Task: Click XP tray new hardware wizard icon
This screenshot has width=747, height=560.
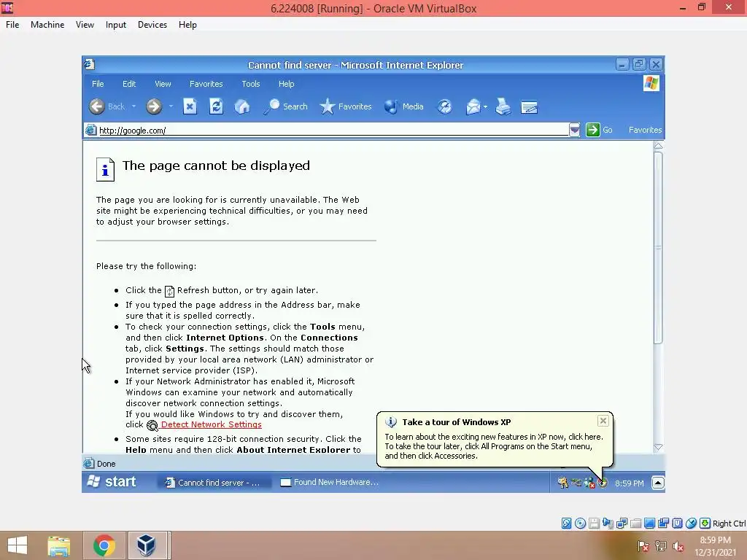Action: [562, 483]
